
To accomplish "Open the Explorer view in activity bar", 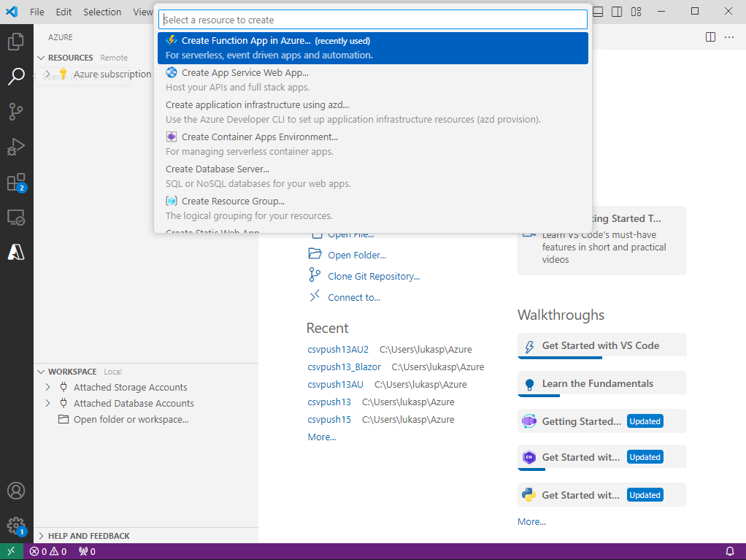I will pyautogui.click(x=16, y=42).
